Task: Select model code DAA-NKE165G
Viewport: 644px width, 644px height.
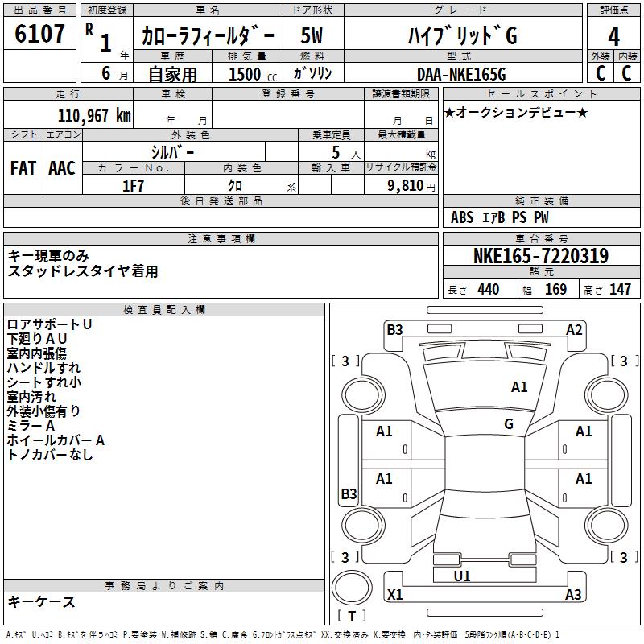Action: point(461,74)
